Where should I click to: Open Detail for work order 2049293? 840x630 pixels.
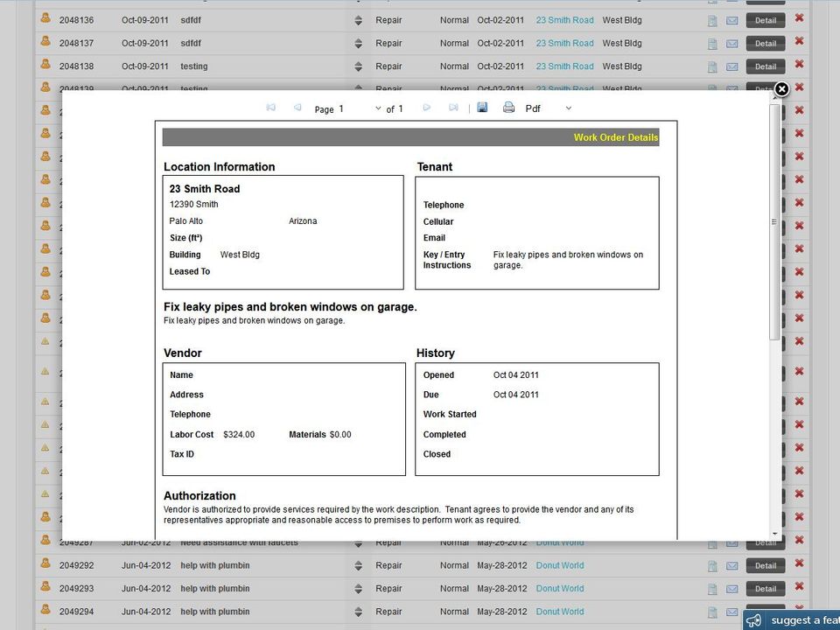click(766, 589)
